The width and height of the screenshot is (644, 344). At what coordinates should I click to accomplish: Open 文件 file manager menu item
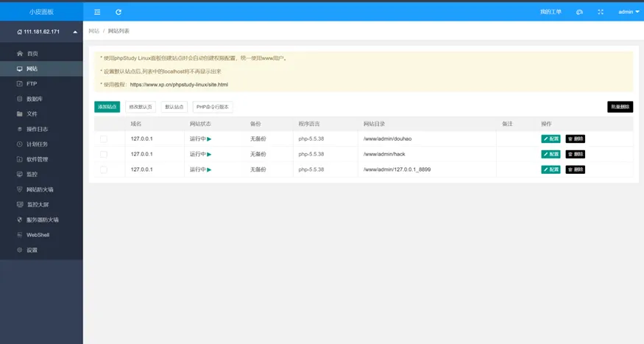point(32,114)
